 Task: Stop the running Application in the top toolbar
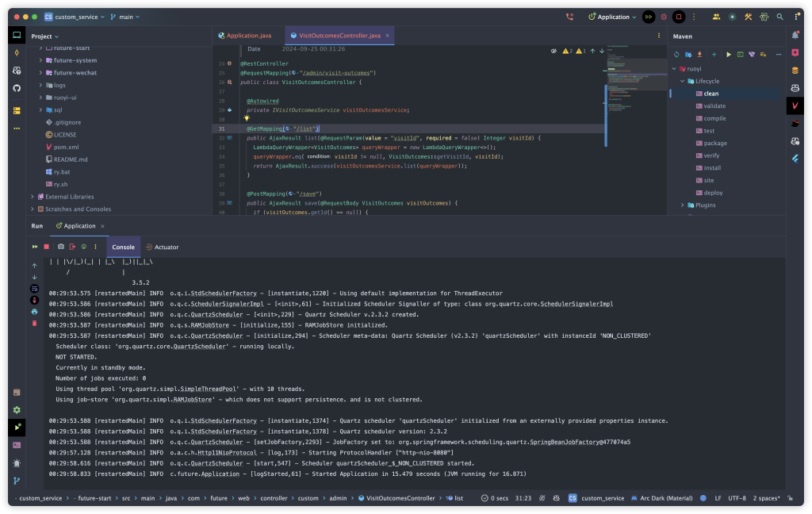click(x=678, y=17)
